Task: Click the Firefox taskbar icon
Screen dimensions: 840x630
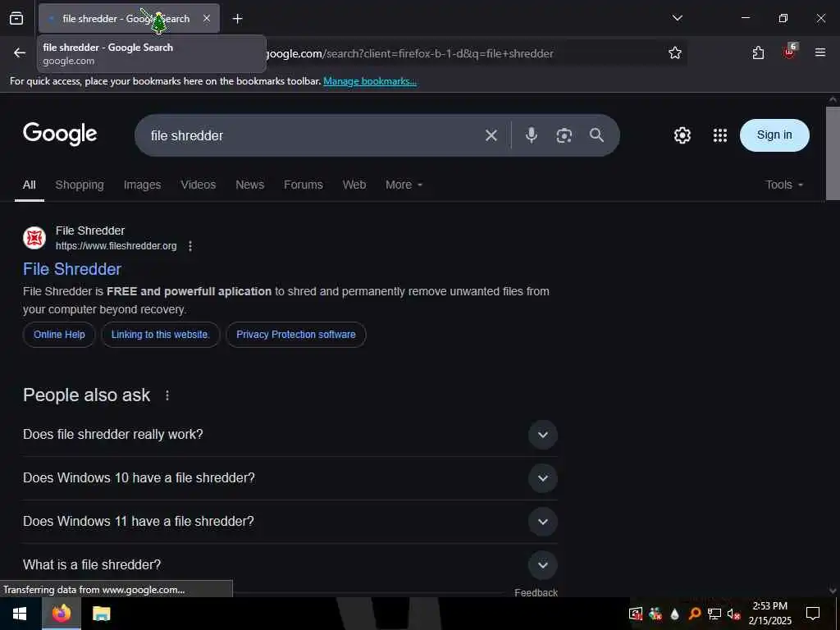Action: pyautogui.click(x=62, y=614)
